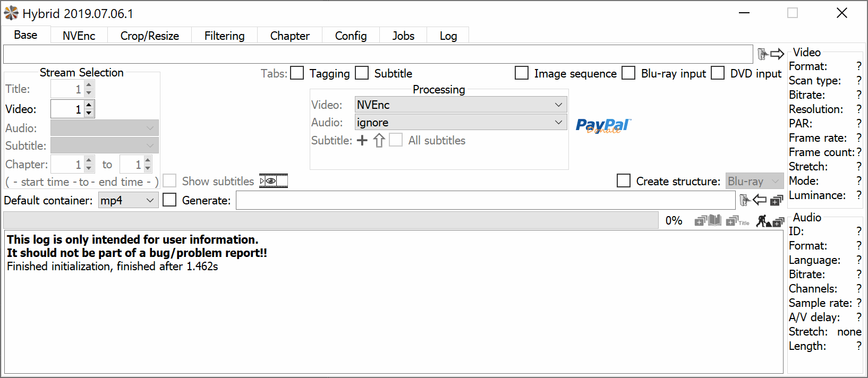Click the PayPal Donate logo
Viewport: 868px width, 378px height.
point(602,125)
